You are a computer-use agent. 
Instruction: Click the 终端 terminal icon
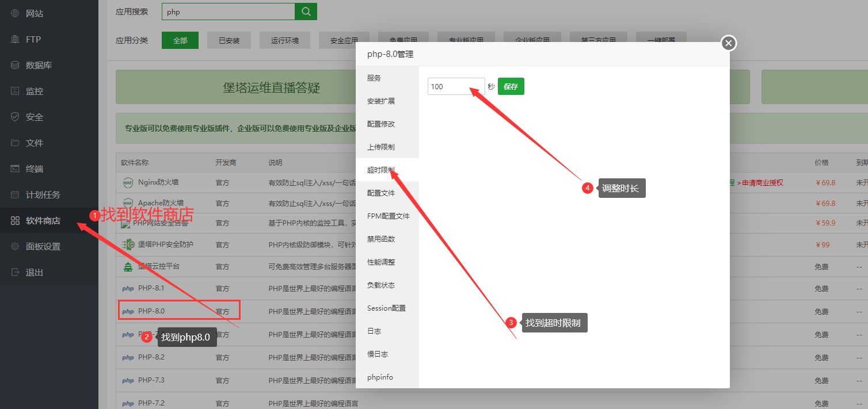tap(15, 169)
